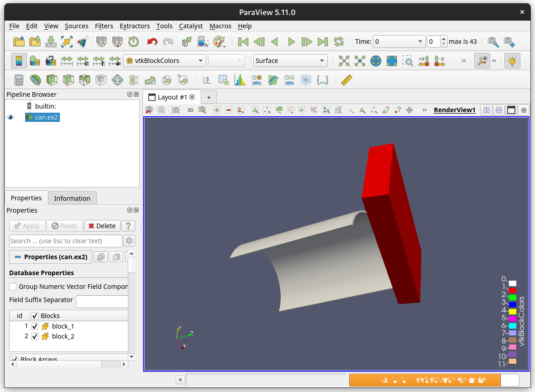Apply the Glyph filter icon
Screen dimensions: 535x392
[117, 80]
